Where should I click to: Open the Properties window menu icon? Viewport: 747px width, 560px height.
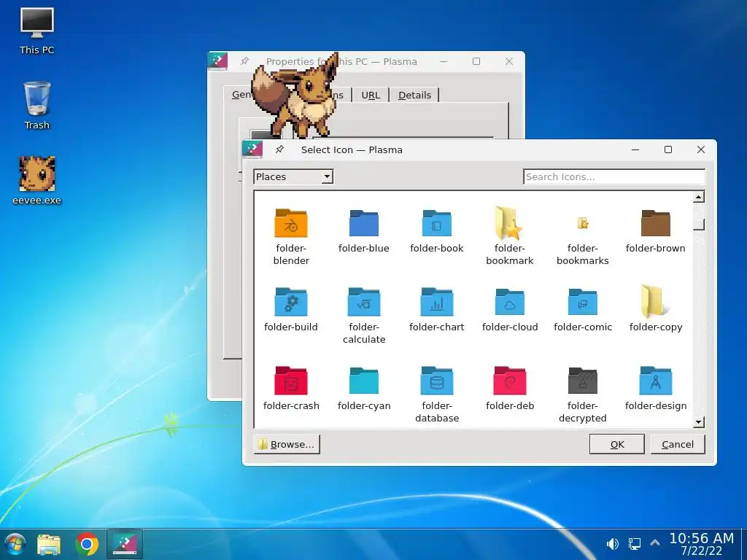click(217, 61)
